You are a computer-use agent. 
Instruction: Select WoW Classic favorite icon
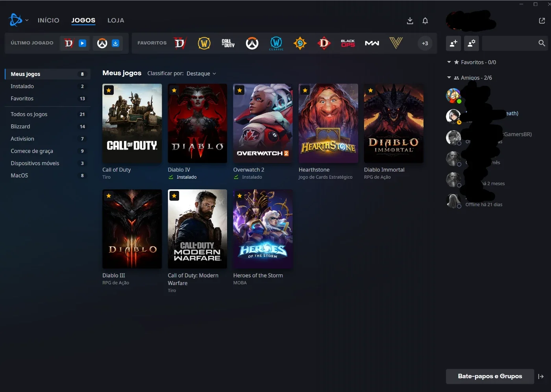(x=276, y=43)
